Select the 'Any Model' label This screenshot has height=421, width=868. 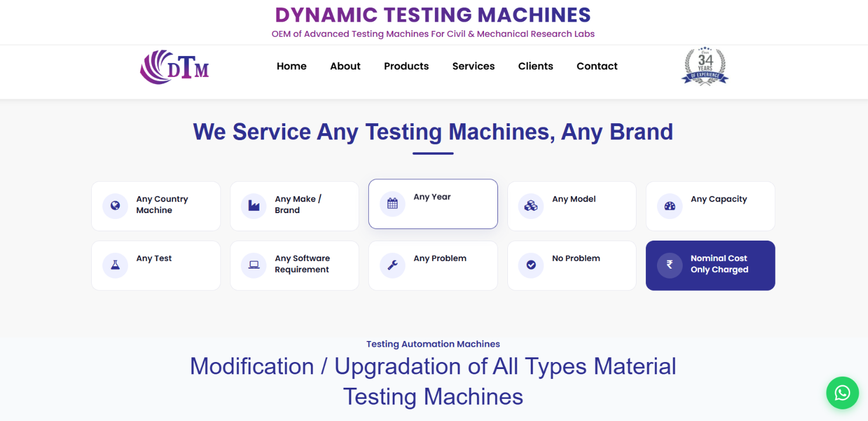(574, 199)
